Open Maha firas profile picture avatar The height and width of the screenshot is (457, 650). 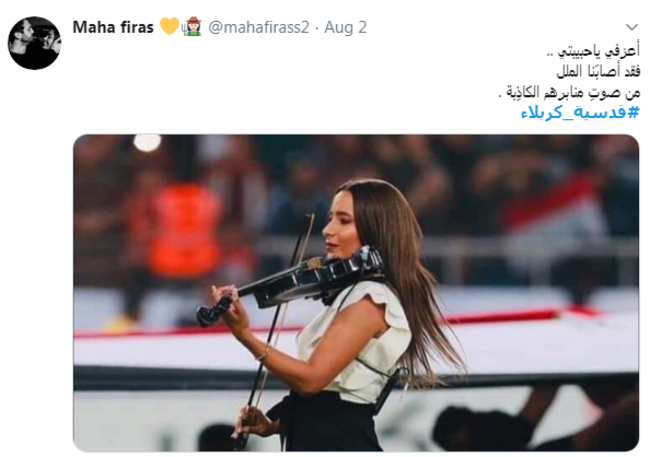tap(34, 43)
